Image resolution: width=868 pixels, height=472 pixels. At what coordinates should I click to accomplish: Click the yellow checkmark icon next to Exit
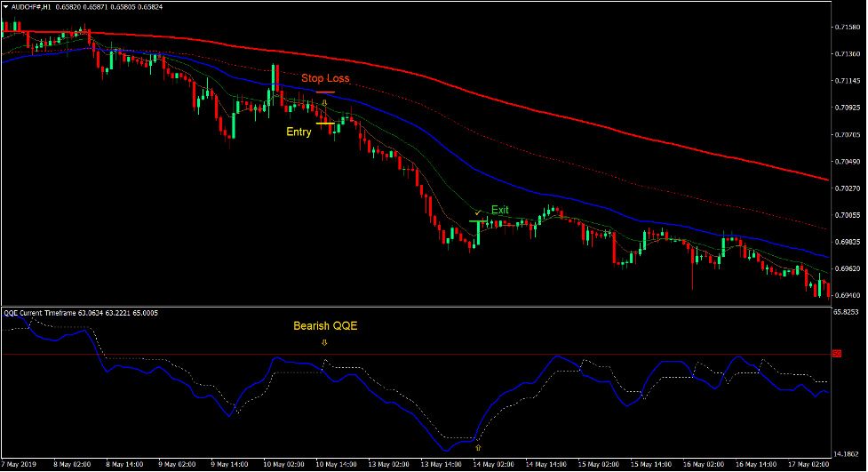[478, 211]
